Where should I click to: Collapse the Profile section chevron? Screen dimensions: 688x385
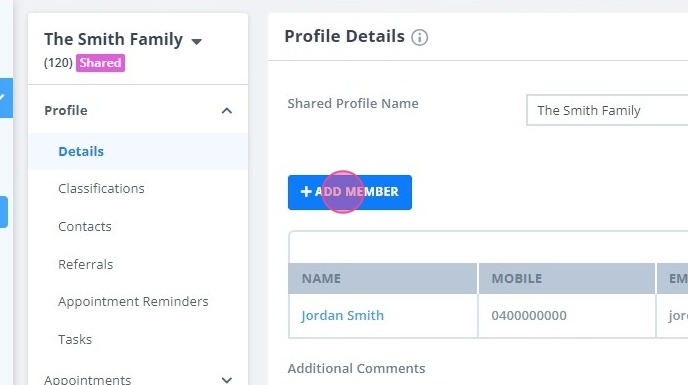227,111
